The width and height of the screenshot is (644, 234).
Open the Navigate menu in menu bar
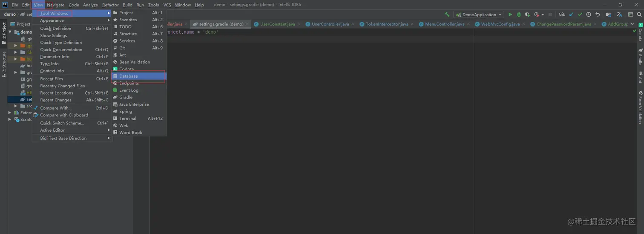pyautogui.click(x=55, y=5)
